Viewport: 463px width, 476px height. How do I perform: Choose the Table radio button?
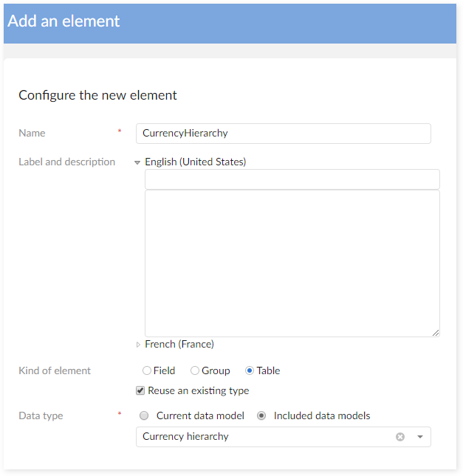pyautogui.click(x=250, y=371)
